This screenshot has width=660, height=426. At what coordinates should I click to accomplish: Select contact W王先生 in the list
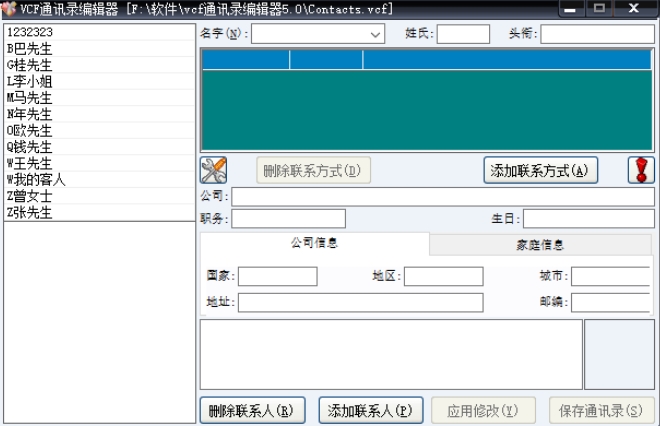pyautogui.click(x=99, y=164)
